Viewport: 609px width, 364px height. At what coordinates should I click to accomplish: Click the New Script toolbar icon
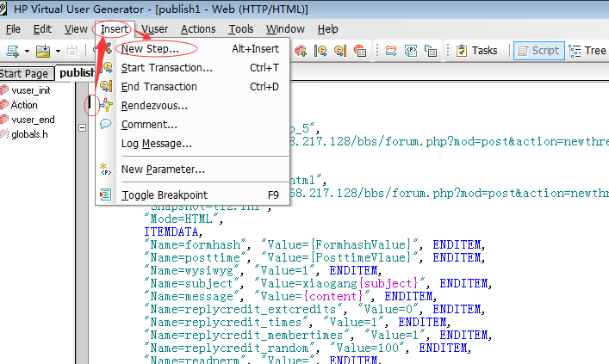(13, 51)
